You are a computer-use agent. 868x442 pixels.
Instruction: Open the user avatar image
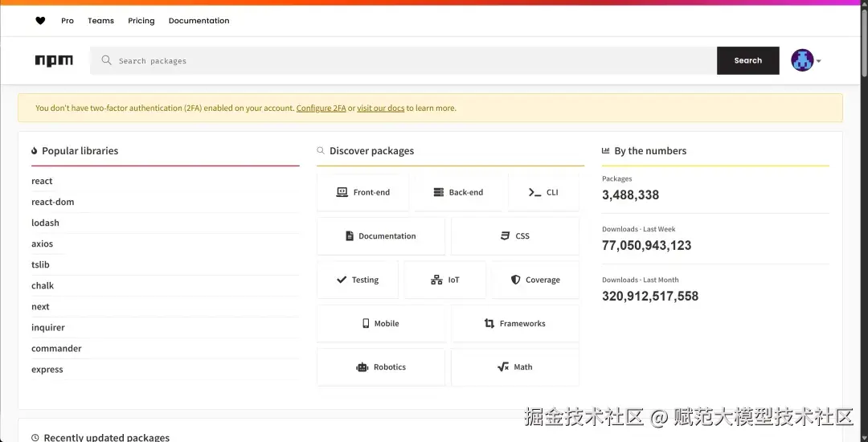[802, 60]
